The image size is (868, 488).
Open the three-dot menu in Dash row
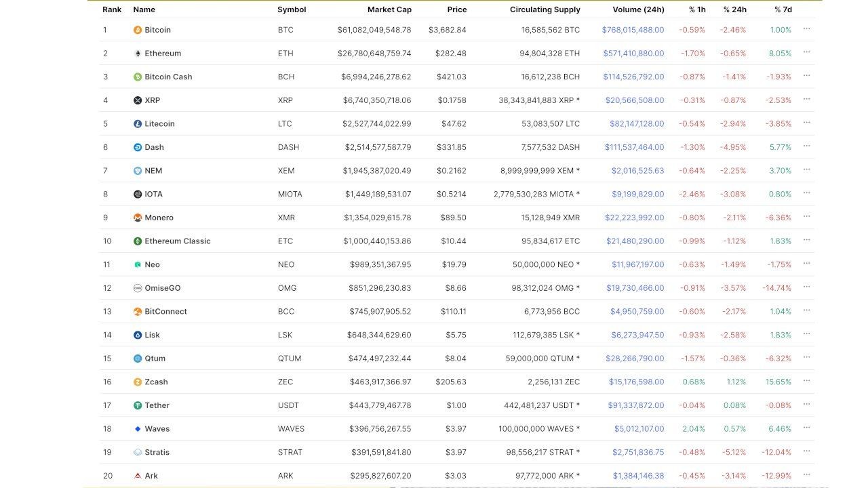pos(806,146)
